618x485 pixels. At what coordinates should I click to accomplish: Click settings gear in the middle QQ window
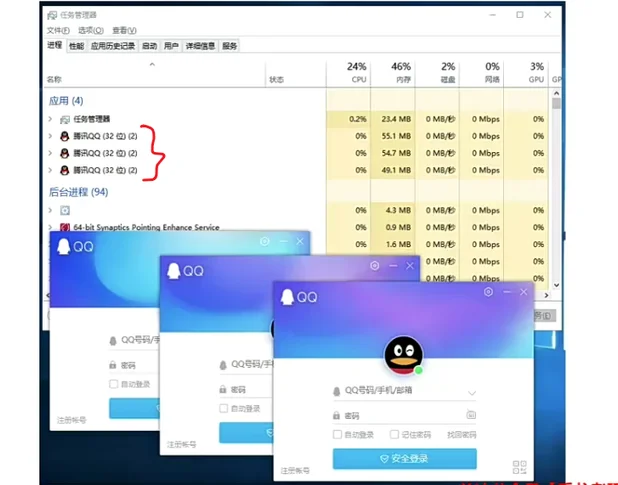374,266
